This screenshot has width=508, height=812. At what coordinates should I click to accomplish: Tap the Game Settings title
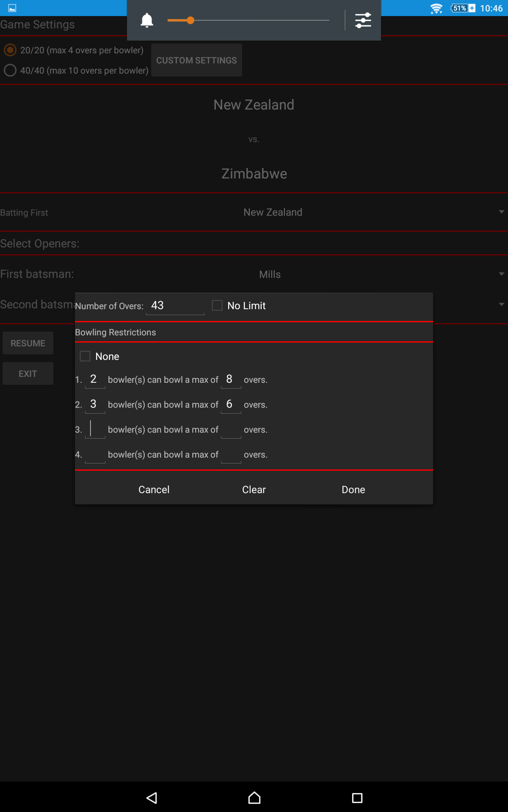click(x=37, y=25)
